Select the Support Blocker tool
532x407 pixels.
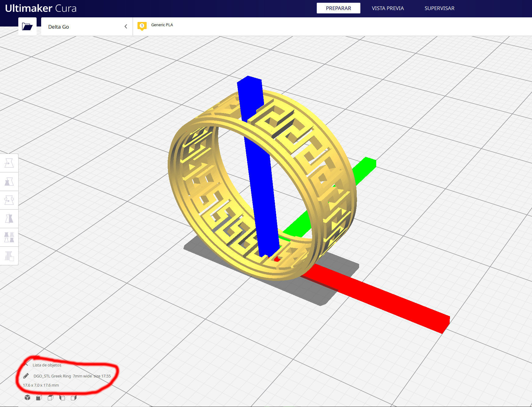click(9, 256)
